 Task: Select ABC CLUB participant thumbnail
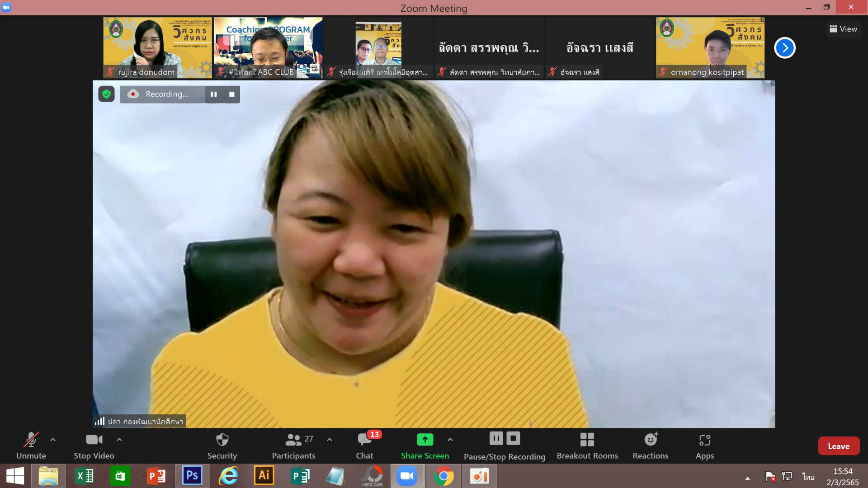268,48
